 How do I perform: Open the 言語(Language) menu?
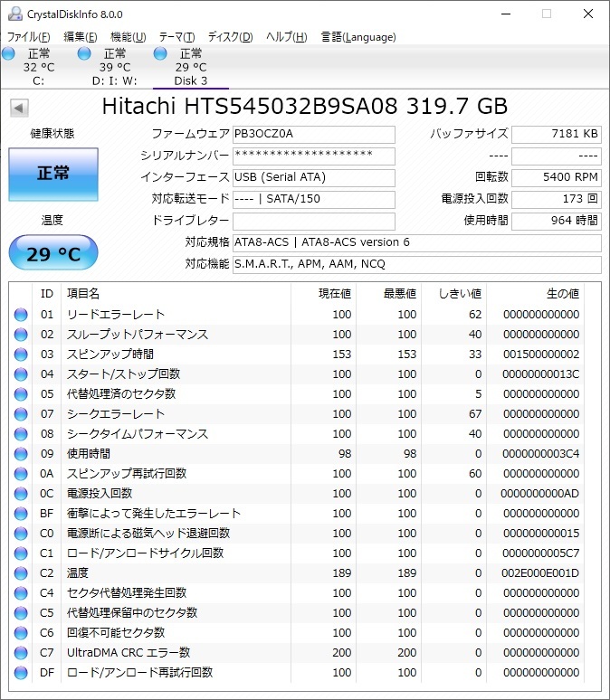pos(358,37)
